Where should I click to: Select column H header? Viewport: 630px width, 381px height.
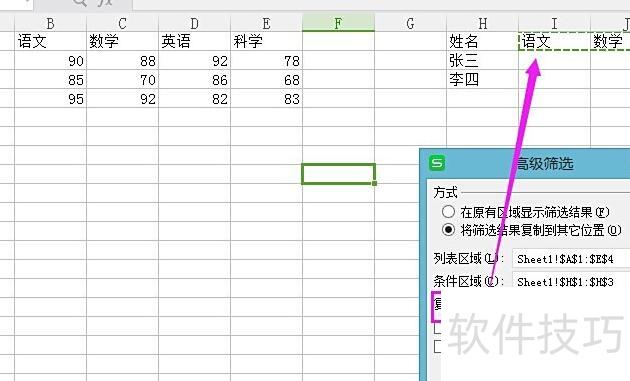tap(483, 24)
